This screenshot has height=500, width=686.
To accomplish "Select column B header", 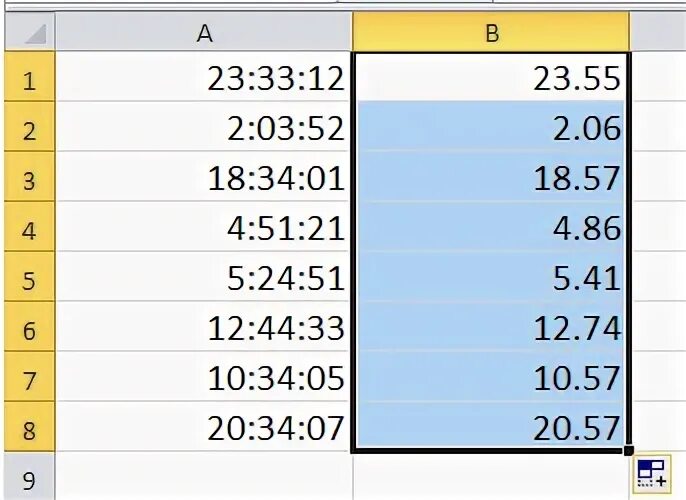I will [491, 32].
